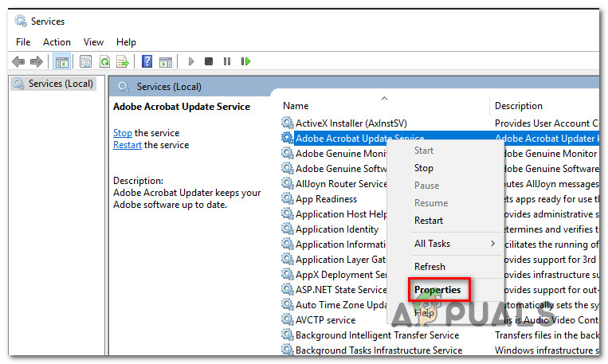
Task: Expand the All Tasks submenu arrow
Action: [492, 244]
